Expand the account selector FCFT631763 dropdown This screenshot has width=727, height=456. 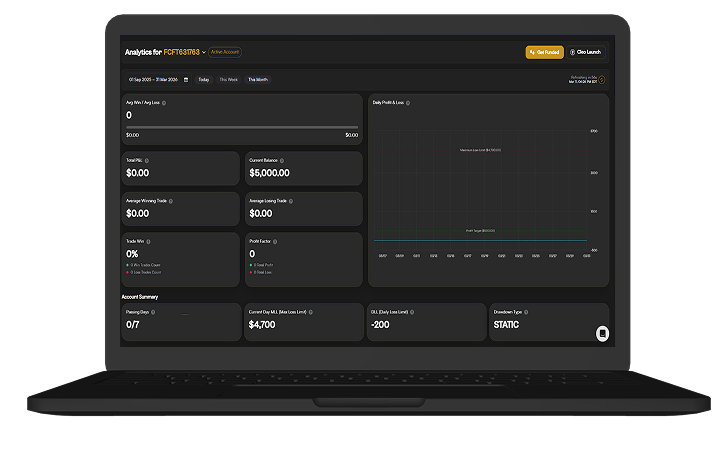point(204,52)
